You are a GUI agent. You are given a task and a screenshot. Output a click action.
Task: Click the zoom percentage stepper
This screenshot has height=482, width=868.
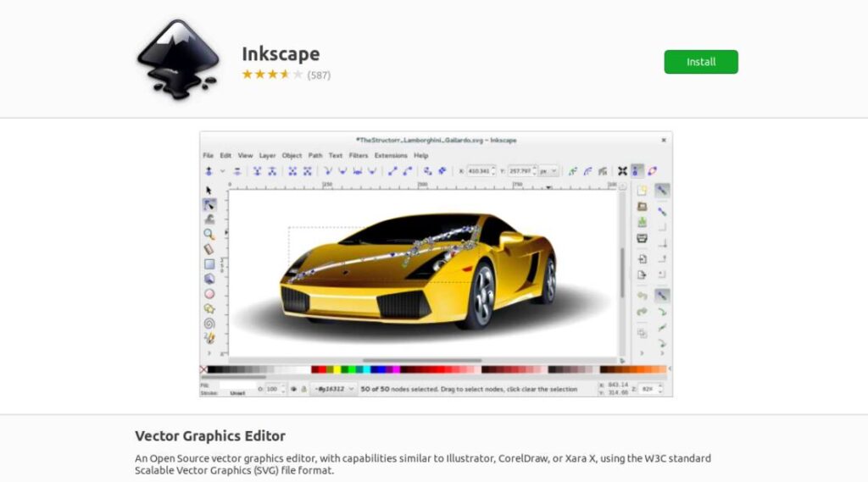tap(660, 389)
